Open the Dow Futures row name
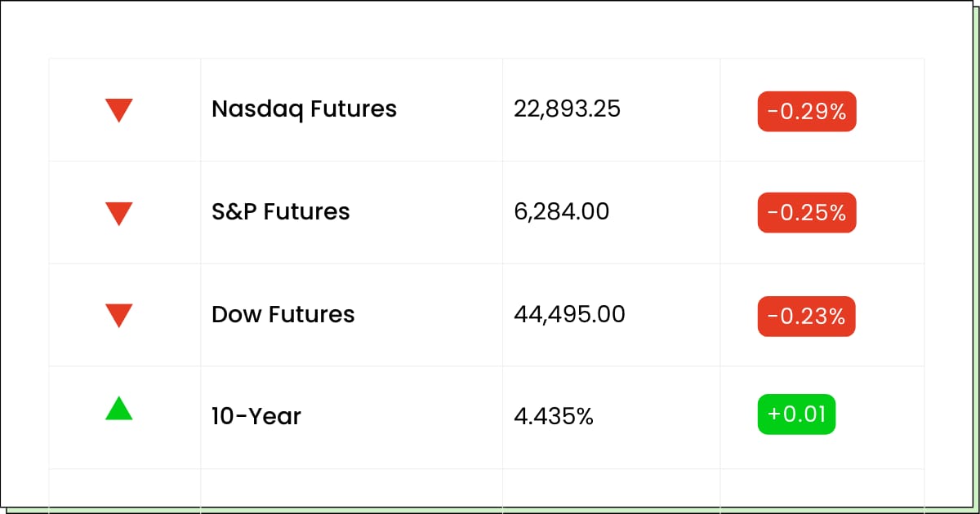980x514 pixels. pyautogui.click(x=283, y=315)
